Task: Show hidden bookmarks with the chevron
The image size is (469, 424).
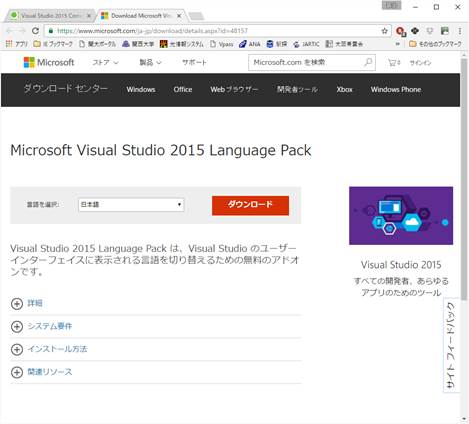Action: [x=397, y=44]
